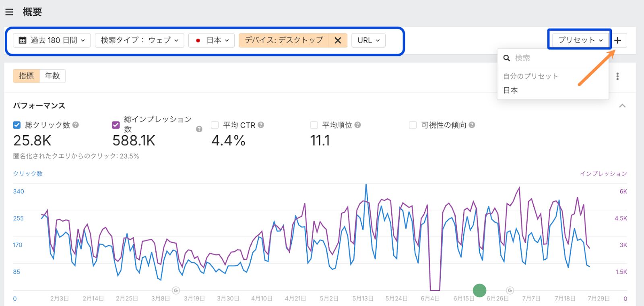644x306 pixels.
Task: Click help icon next to 可視性の傾向
Action: [472, 125]
